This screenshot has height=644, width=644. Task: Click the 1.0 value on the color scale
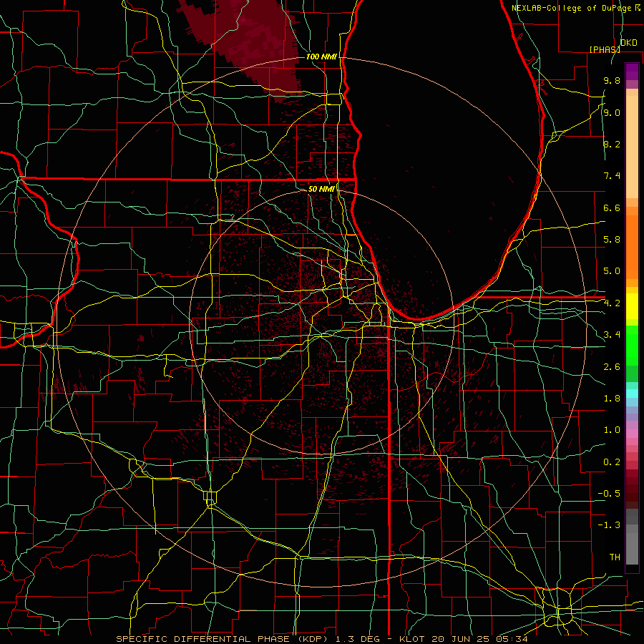coord(612,430)
